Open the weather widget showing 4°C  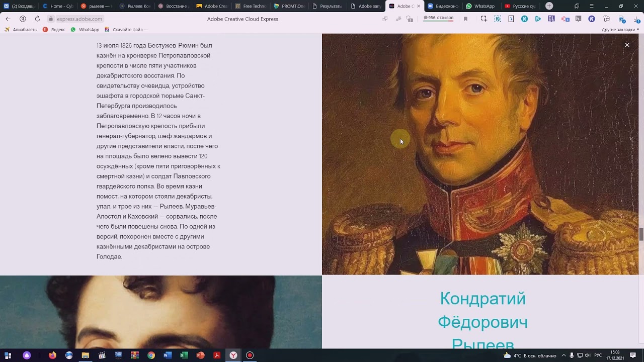point(530,355)
